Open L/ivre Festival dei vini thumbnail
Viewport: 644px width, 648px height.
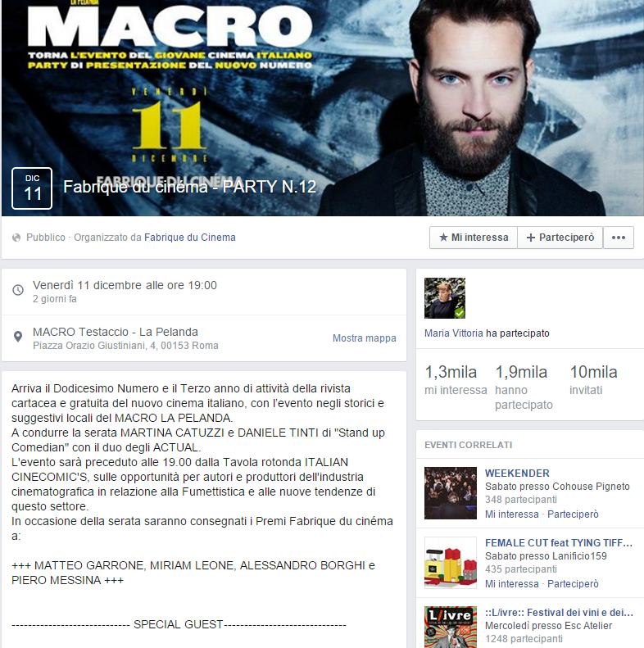click(x=451, y=627)
